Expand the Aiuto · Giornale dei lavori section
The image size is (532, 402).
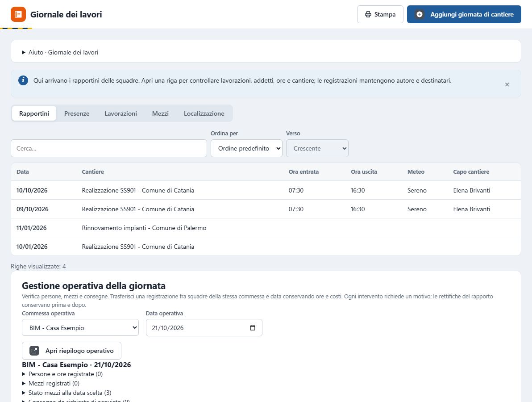click(x=60, y=52)
